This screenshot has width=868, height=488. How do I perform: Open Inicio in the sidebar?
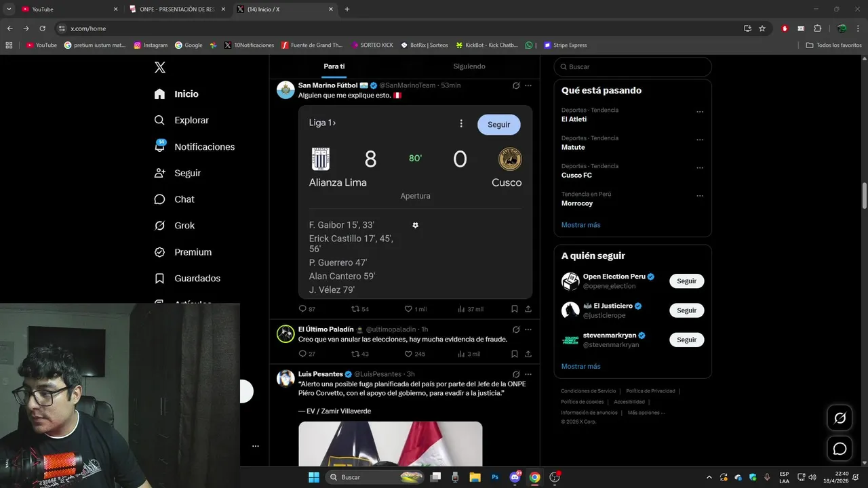pyautogui.click(x=176, y=94)
